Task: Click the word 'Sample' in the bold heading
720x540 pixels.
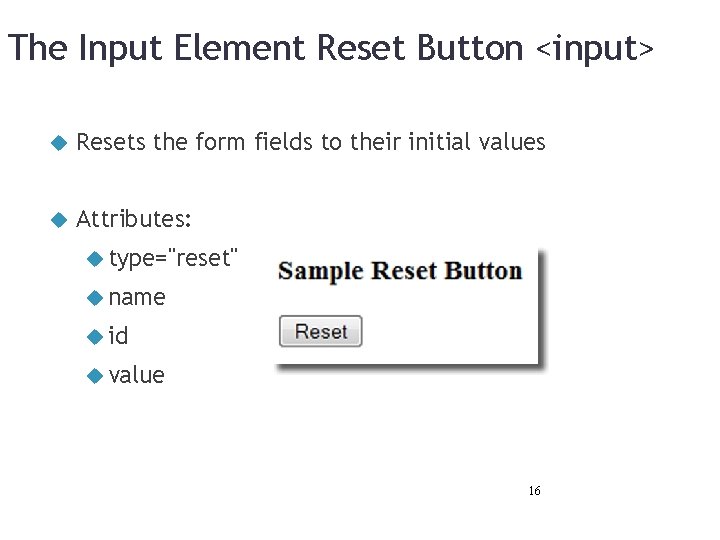Action: (x=320, y=271)
